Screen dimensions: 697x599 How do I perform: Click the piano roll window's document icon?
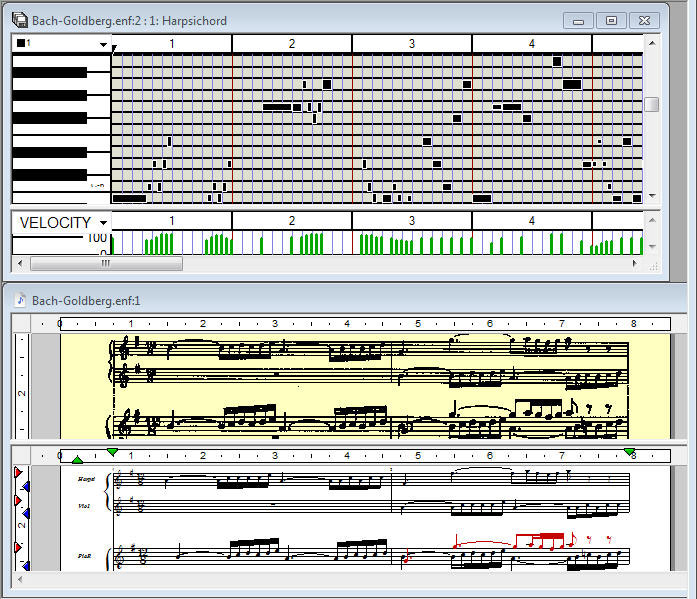pyautogui.click(x=19, y=20)
